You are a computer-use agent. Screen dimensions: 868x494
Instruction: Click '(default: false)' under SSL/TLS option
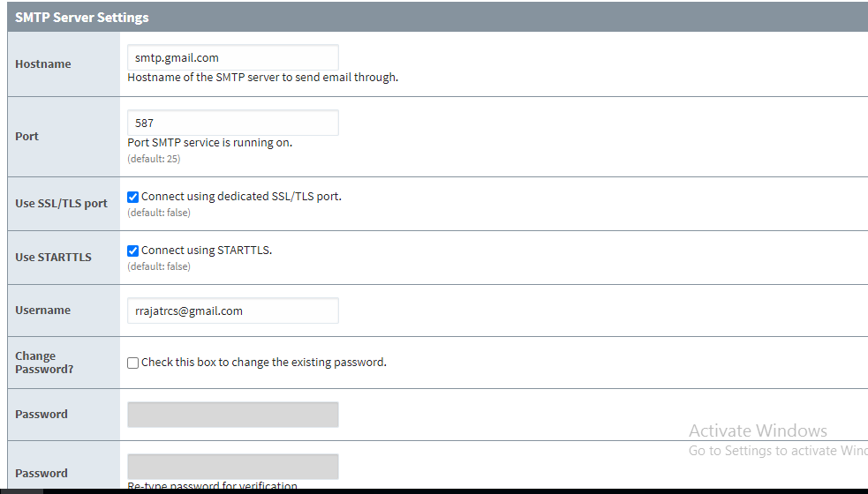pyautogui.click(x=159, y=213)
